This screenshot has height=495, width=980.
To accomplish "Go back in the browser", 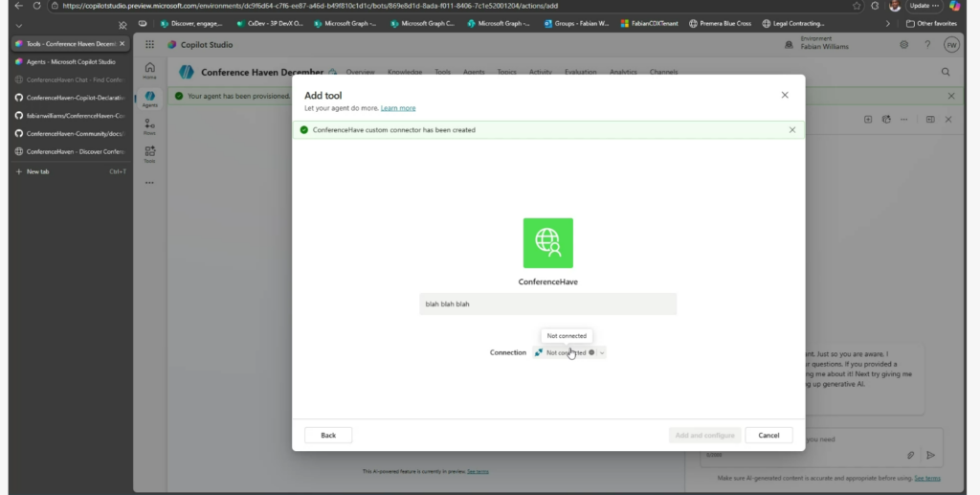I will 19,6.
